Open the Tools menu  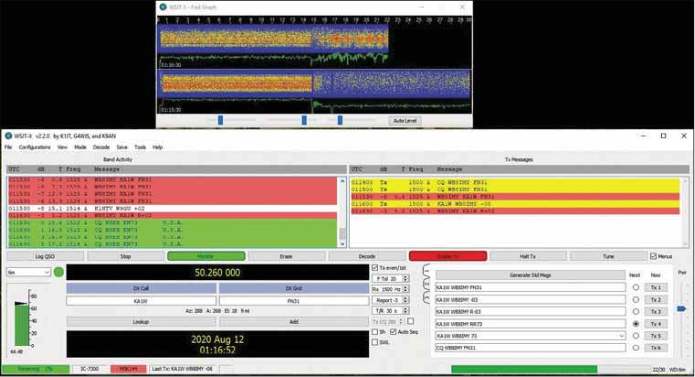[x=140, y=147]
